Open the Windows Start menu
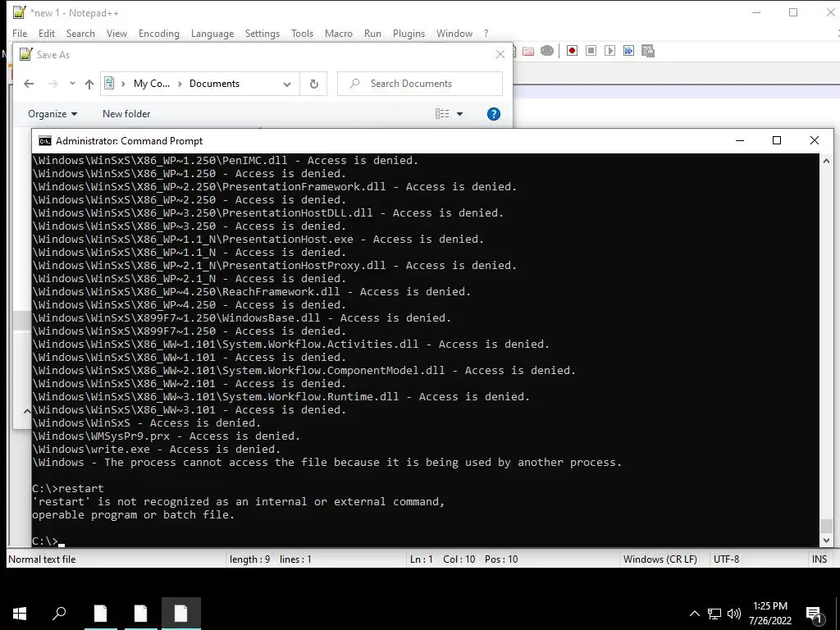This screenshot has width=840, height=630. pos(20,614)
